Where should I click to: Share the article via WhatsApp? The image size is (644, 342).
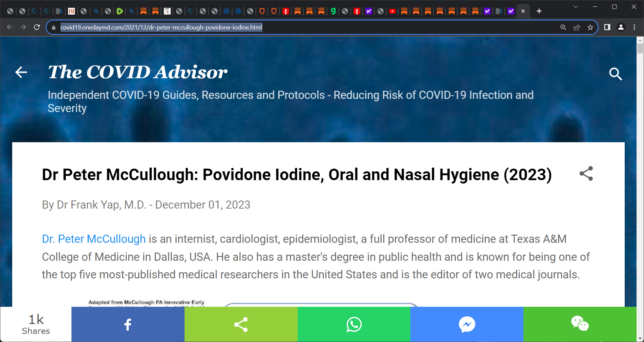(354, 324)
